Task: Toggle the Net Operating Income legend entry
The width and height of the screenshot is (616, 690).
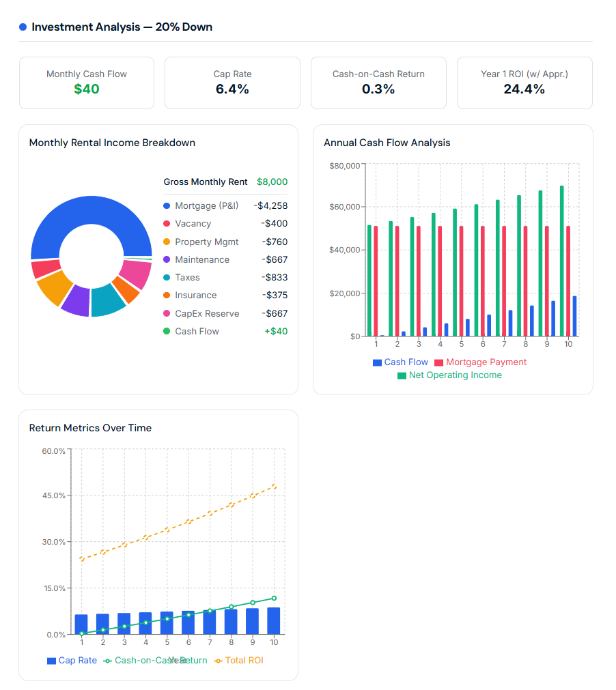Action: coord(449,375)
